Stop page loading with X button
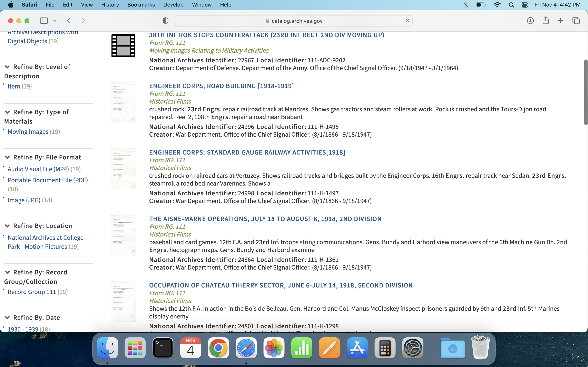 (408, 21)
